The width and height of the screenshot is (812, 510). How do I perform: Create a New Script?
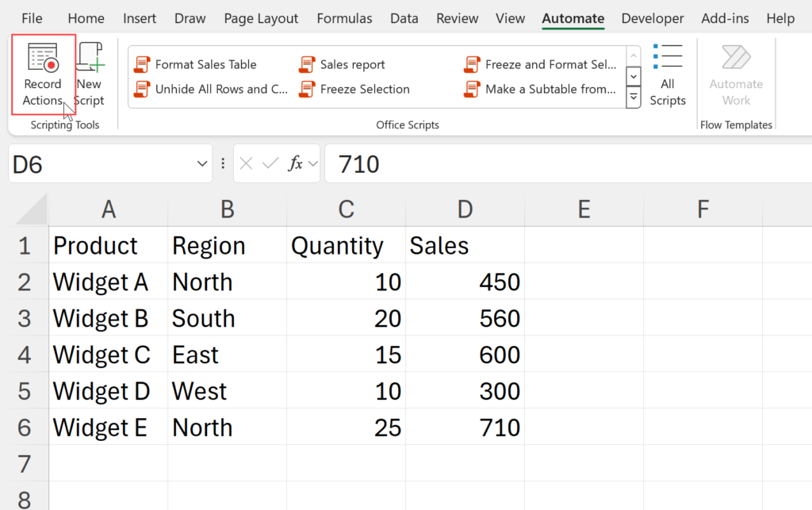(90, 75)
